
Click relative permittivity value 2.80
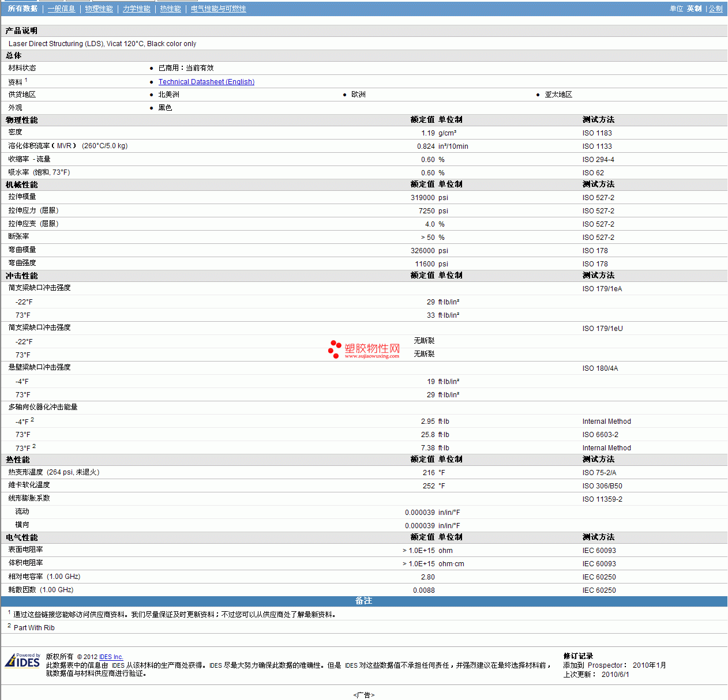427,577
